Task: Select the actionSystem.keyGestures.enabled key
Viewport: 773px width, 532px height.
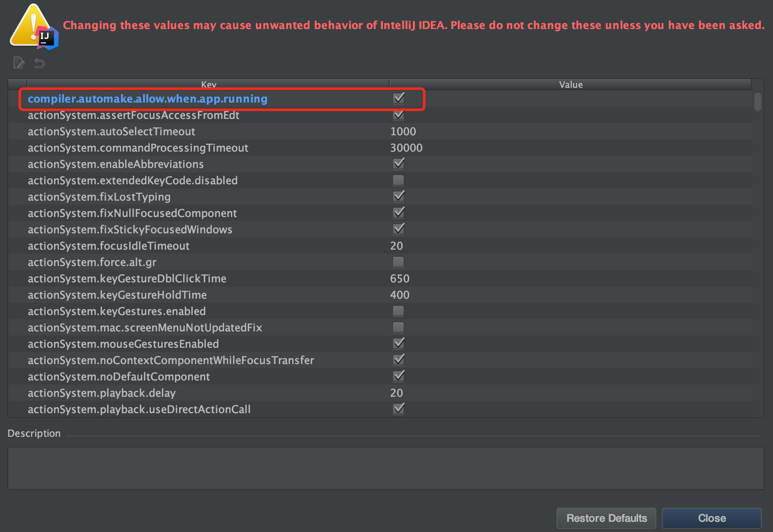Action: pyautogui.click(x=117, y=311)
